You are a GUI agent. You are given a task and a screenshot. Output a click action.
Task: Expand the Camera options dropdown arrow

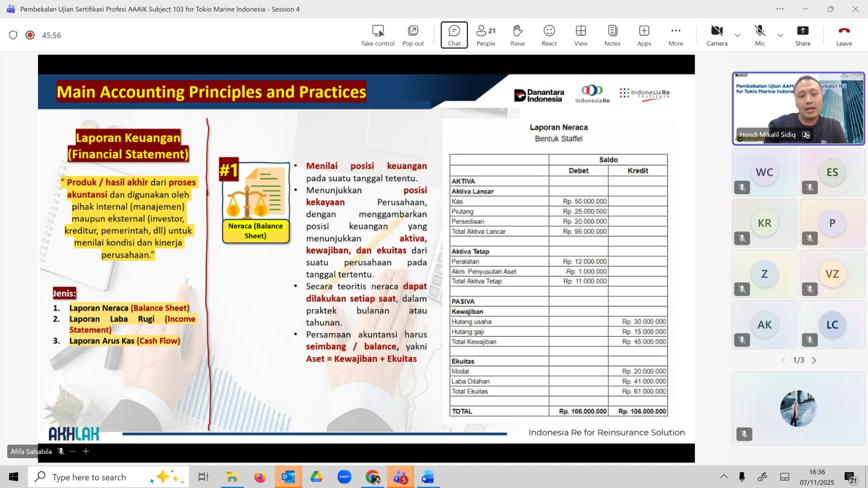point(737,35)
